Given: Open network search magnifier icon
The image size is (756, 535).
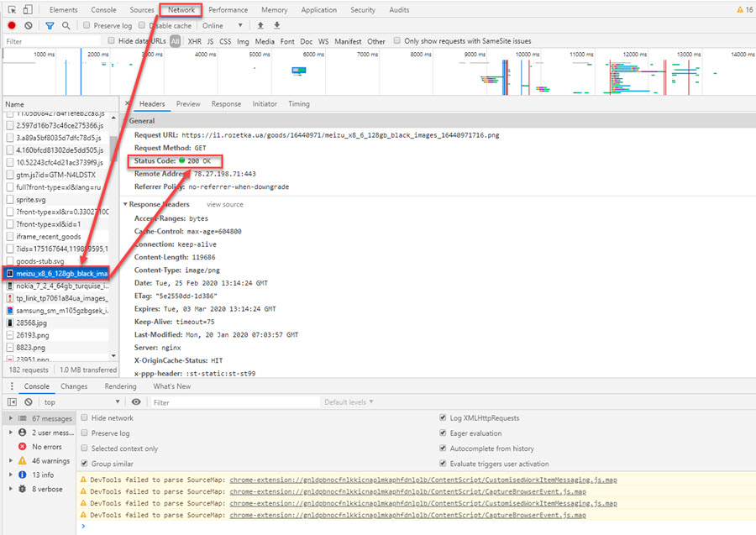Looking at the screenshot, I should pos(66,25).
